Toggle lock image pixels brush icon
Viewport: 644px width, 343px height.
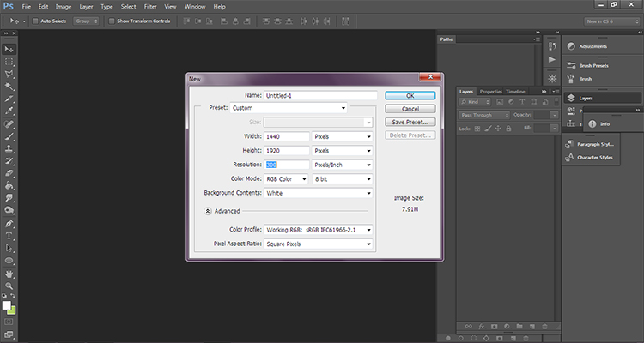488,129
